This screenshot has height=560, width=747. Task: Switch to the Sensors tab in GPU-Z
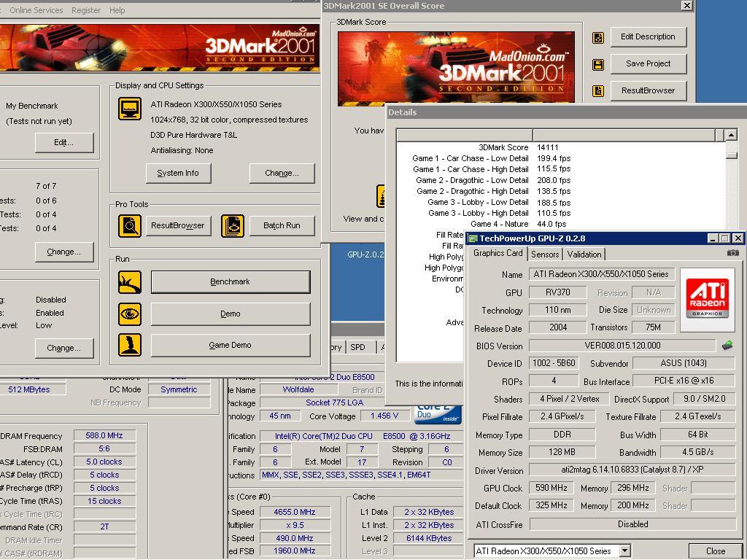[545, 254]
